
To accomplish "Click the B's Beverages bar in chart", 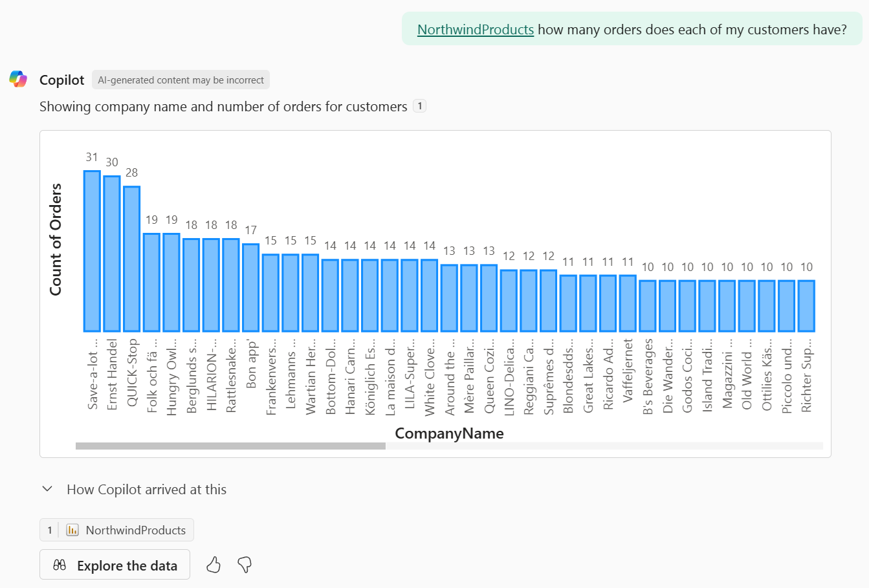I will click(x=648, y=306).
